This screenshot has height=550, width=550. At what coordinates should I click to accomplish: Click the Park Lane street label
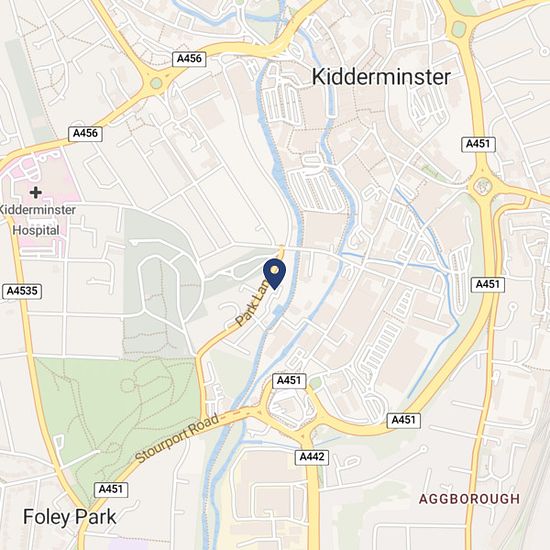pyautogui.click(x=252, y=303)
